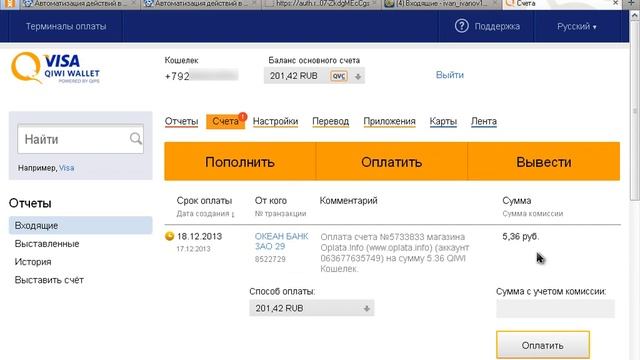Open the Карты tab
This screenshot has width=640, height=360.
coord(443,121)
